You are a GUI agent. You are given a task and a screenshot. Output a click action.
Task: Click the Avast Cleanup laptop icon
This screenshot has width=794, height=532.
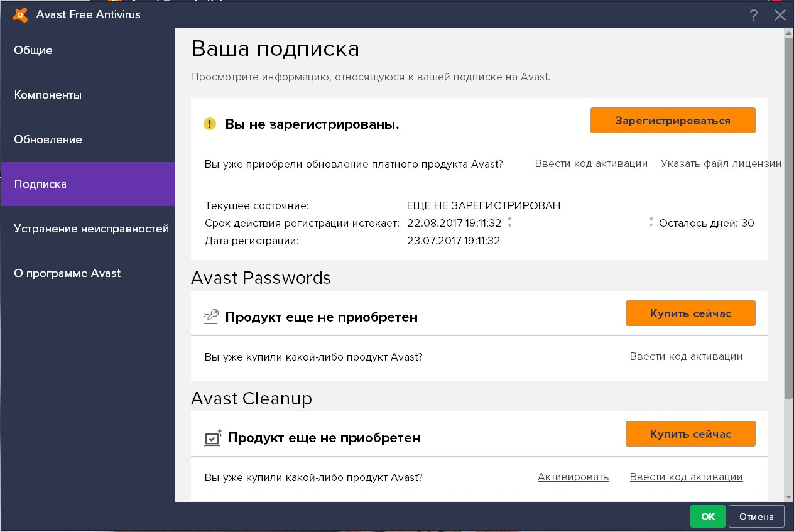tap(212, 437)
